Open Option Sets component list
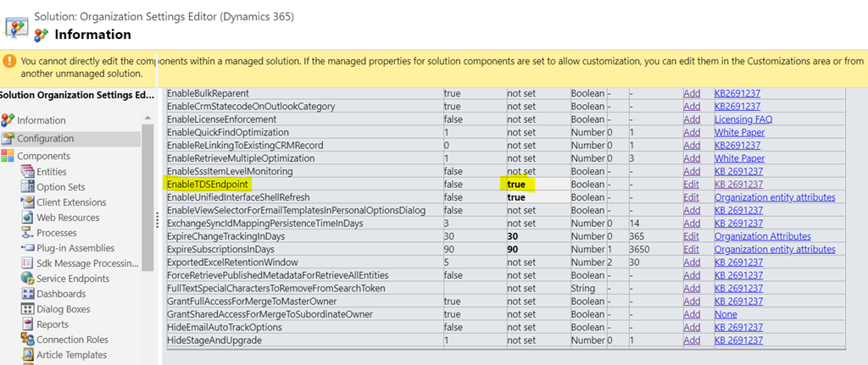The width and height of the screenshot is (868, 365). pos(61,187)
